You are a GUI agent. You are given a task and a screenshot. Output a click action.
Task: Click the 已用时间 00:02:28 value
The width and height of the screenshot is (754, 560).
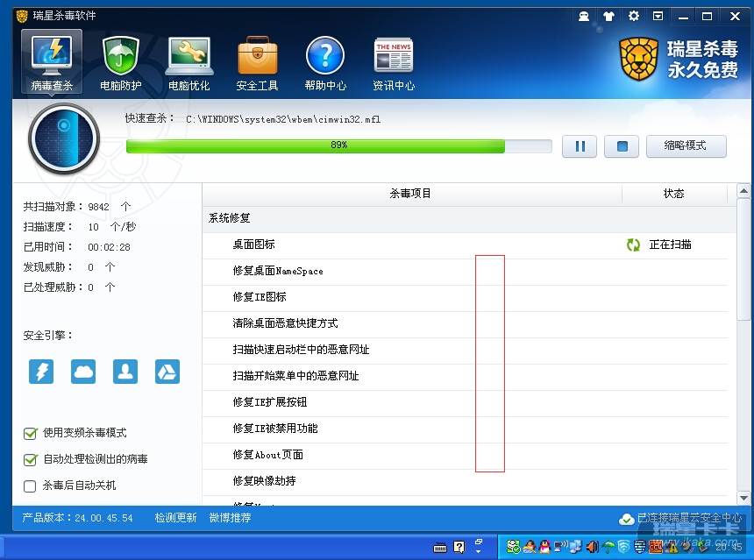[x=109, y=247]
